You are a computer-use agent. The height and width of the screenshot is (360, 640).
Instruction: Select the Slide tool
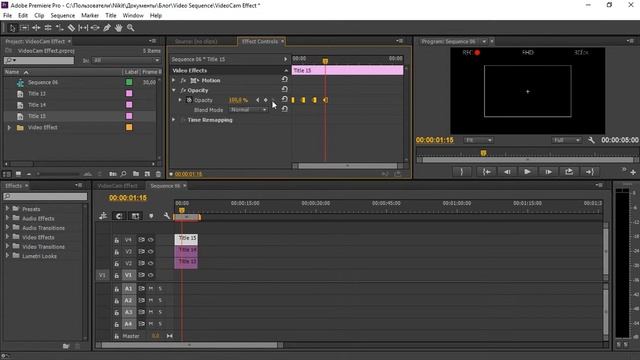click(x=95, y=28)
